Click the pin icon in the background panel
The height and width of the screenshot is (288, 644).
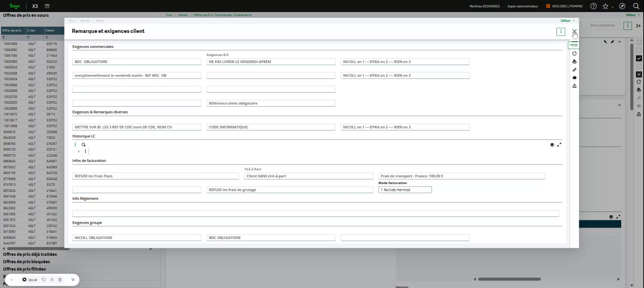coord(605,42)
